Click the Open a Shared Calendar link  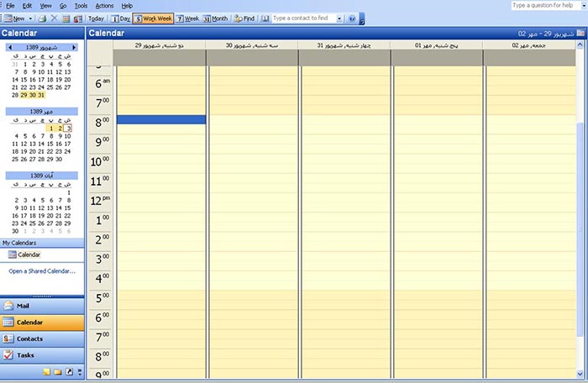pyautogui.click(x=42, y=271)
